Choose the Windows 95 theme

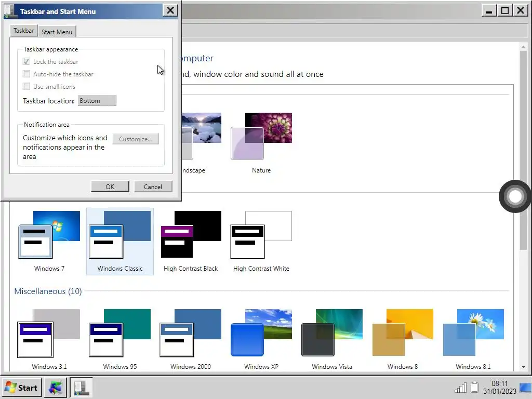(120, 339)
